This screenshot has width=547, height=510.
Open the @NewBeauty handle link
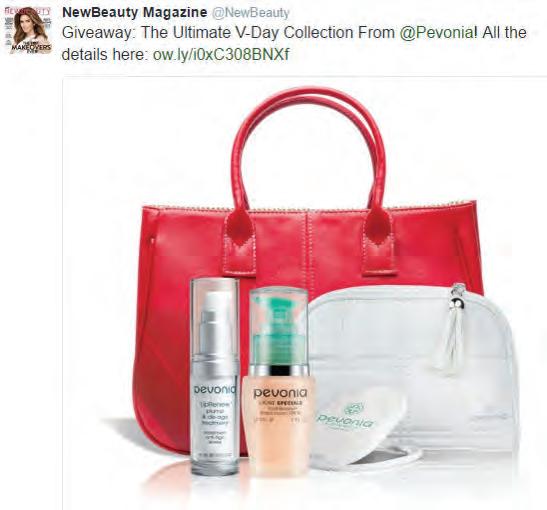pyautogui.click(x=251, y=13)
